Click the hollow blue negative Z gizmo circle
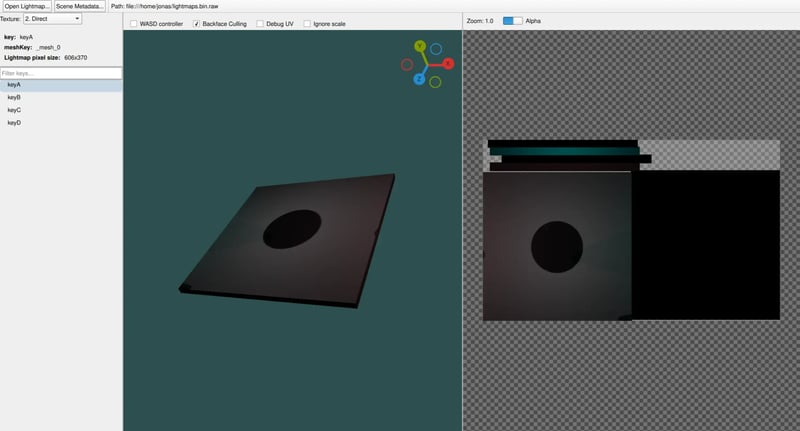Viewport: 800px width, 431px height. pyautogui.click(x=436, y=49)
